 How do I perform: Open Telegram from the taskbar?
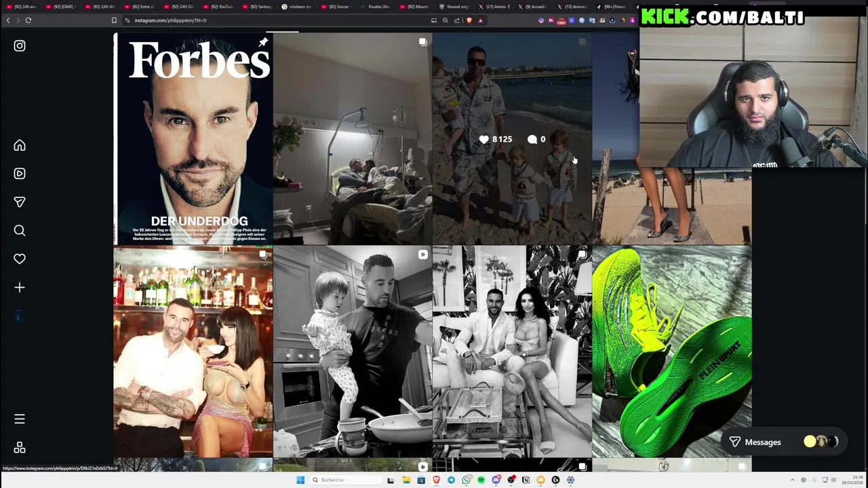point(451,480)
